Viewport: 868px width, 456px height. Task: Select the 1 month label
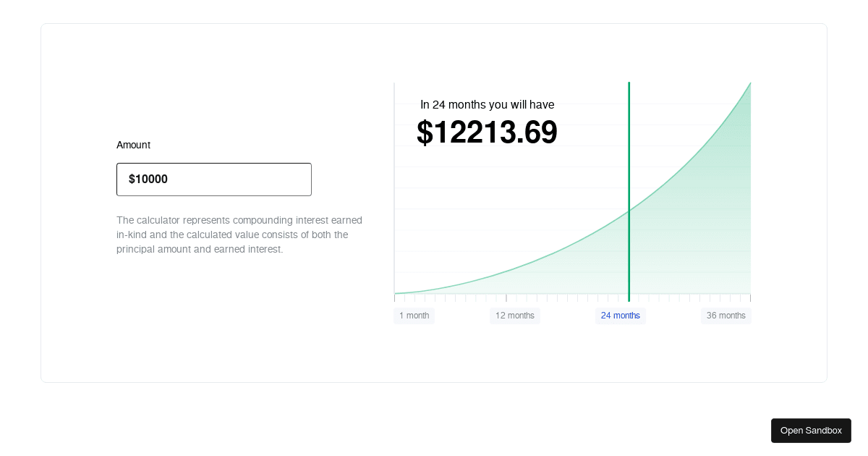[x=414, y=316]
